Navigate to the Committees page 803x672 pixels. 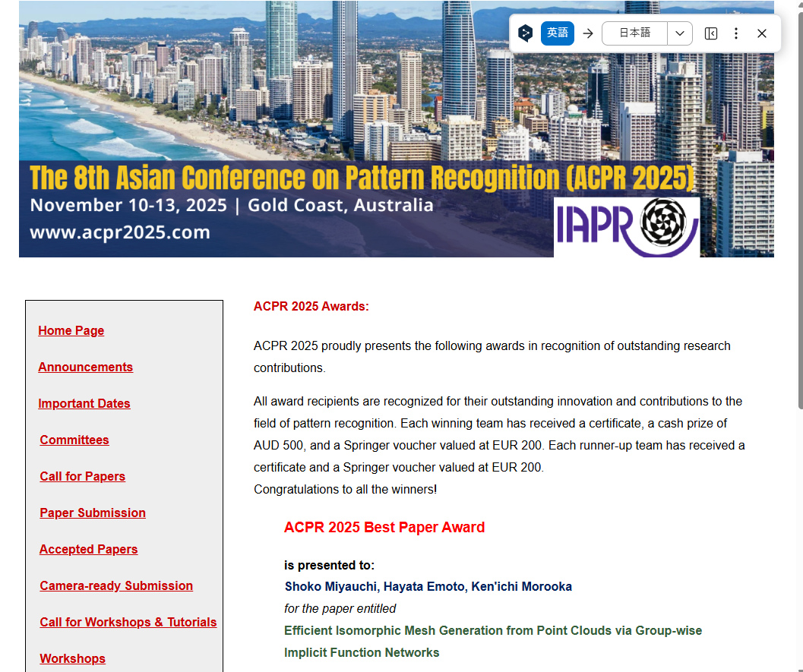74,440
